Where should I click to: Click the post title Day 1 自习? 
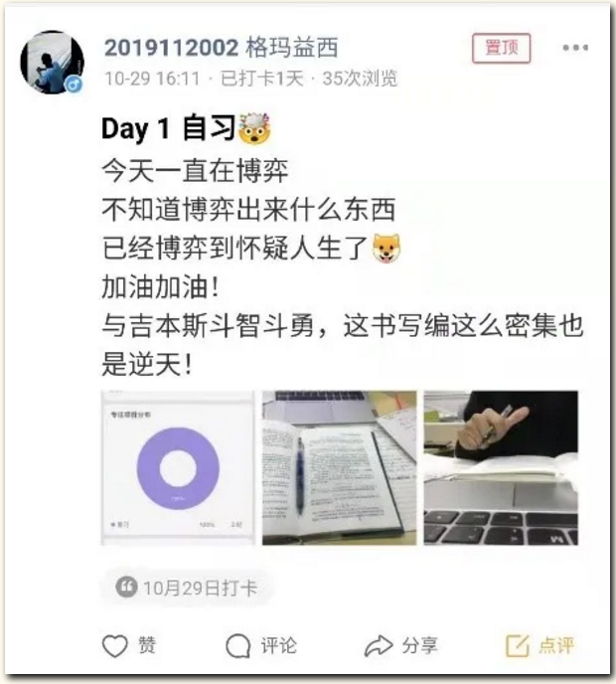[168, 128]
